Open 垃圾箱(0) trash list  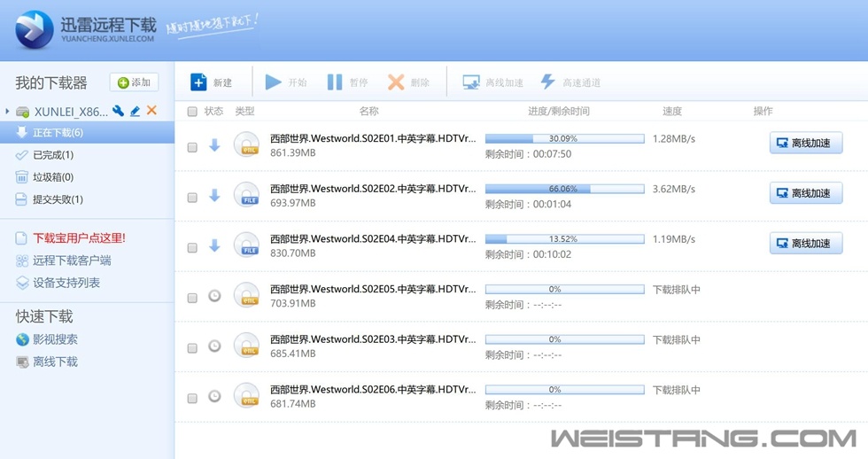[53, 177]
